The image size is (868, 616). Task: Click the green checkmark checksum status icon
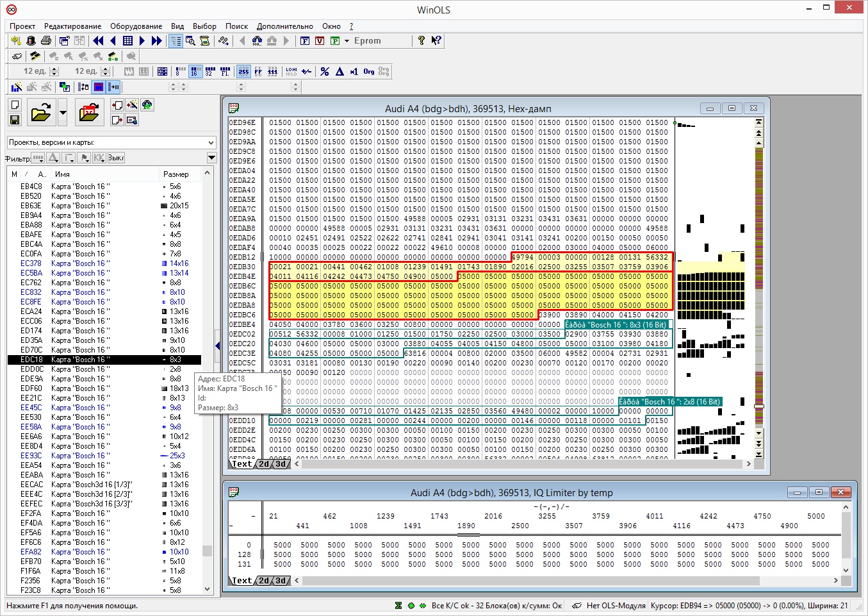(x=398, y=605)
